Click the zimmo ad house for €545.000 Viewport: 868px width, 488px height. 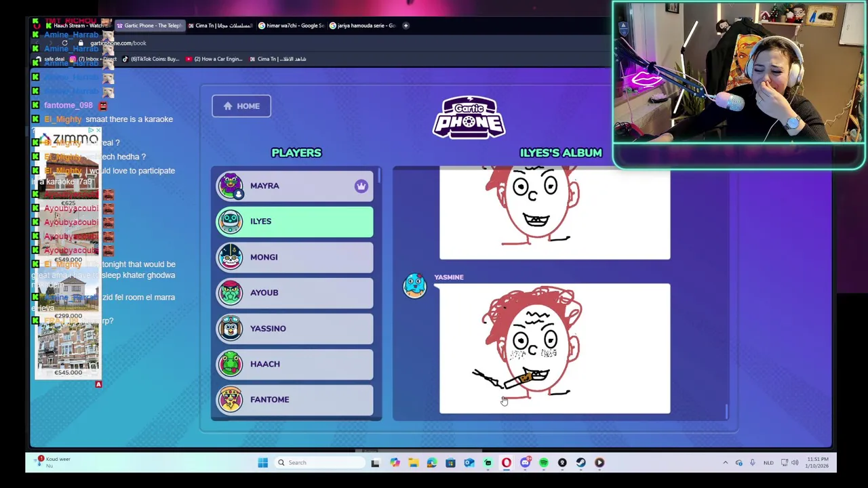68,350
